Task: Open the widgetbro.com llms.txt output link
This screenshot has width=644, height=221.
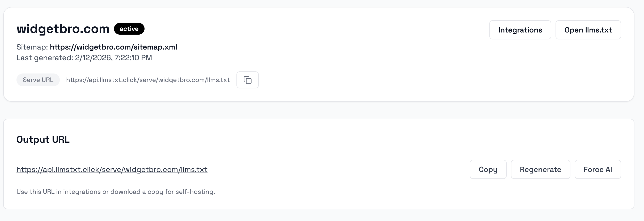Action: pos(112,169)
